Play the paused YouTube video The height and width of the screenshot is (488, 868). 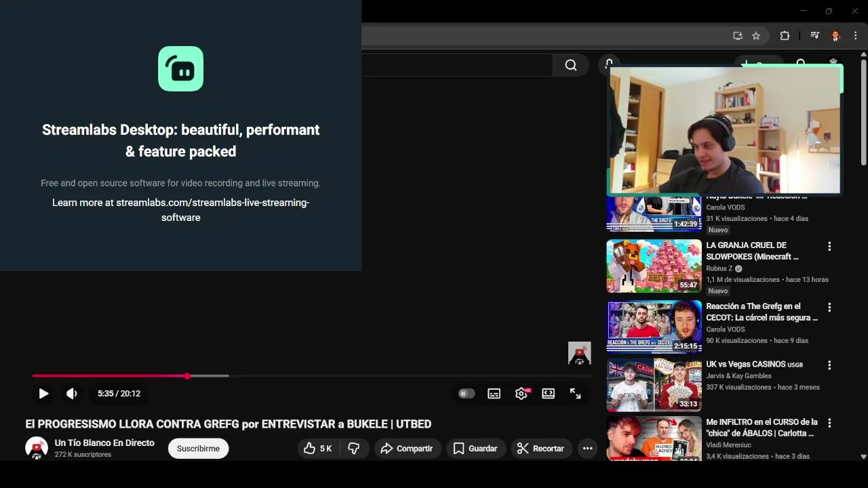click(x=43, y=394)
